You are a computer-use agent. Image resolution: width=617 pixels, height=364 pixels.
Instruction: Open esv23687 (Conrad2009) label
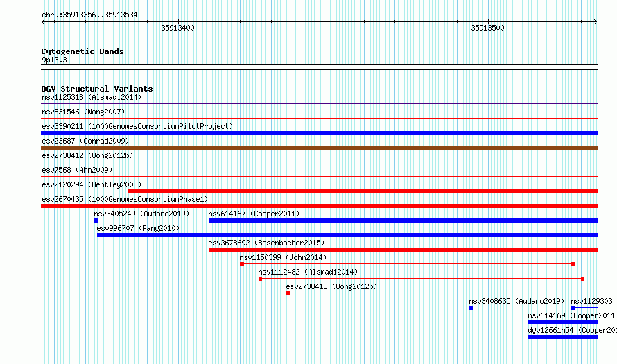pyautogui.click(x=85, y=141)
